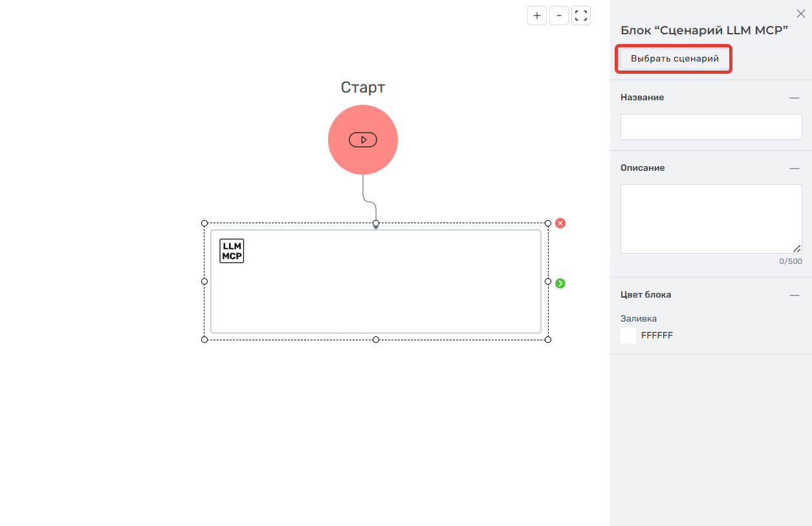Click the play icon in Старт node
This screenshot has width=812, height=526.
(x=363, y=140)
